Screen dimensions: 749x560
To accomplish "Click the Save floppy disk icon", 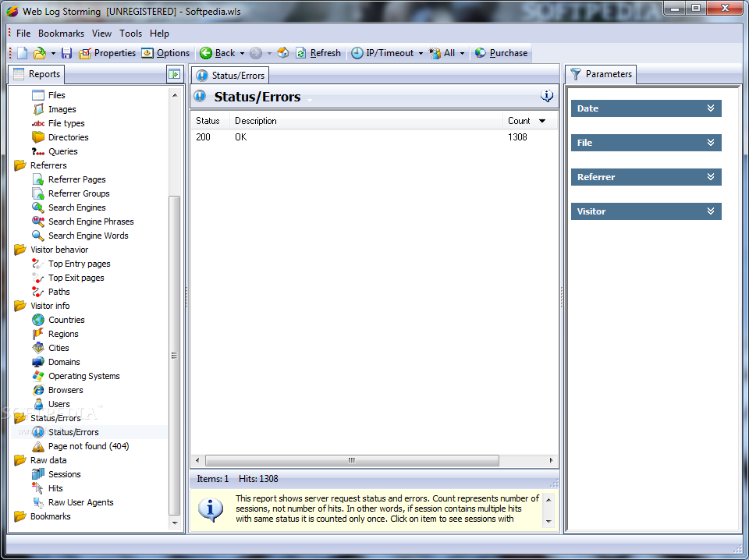I will point(66,53).
